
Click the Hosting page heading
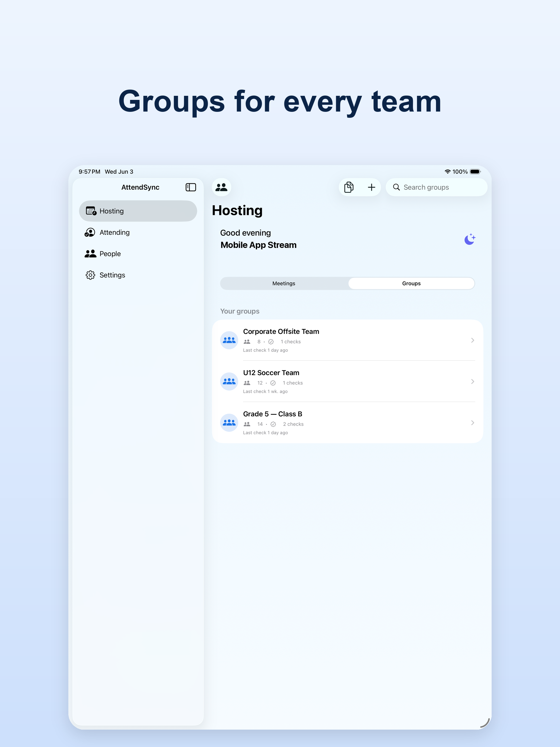point(237,210)
